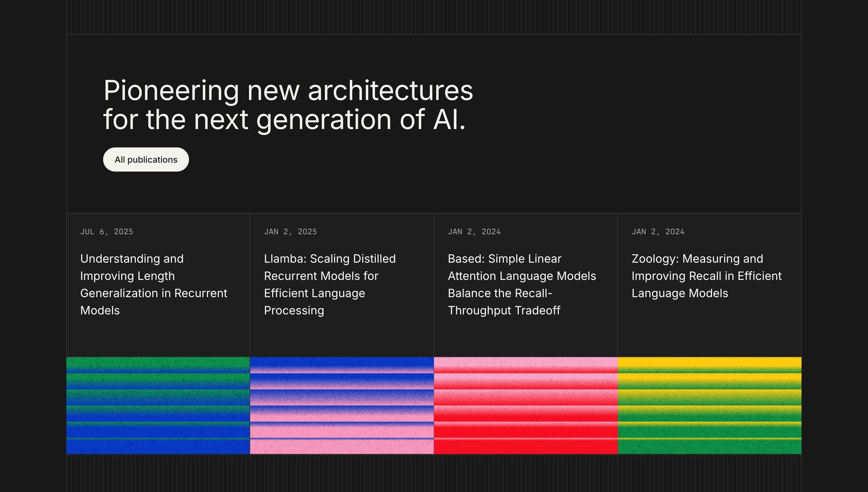Click the words "Recurrent Models for" in Llamba title

[x=321, y=276]
